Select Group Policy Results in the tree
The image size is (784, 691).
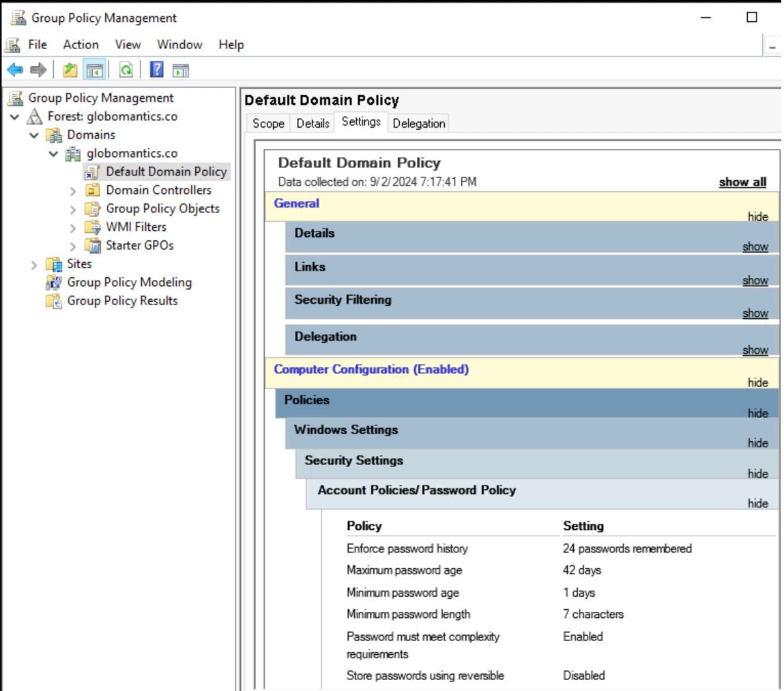coord(121,301)
